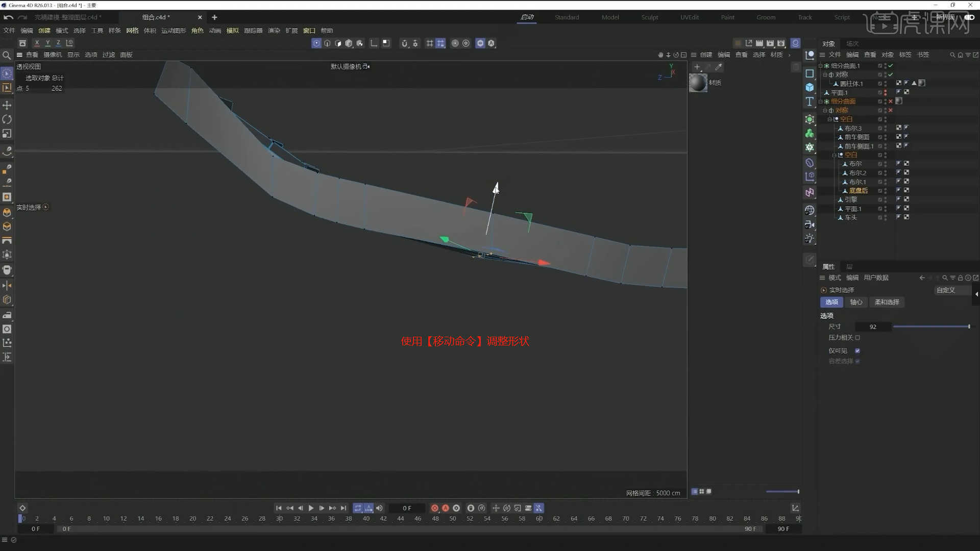Viewport: 980px width, 551px height.
Task: Click the camera object icon in palette
Action: [810, 224]
